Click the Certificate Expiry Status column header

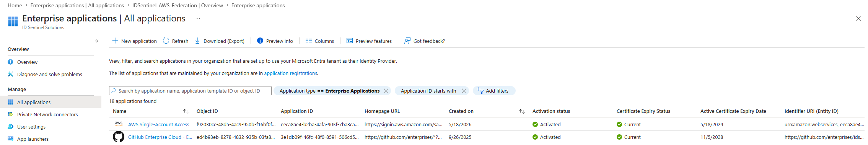[x=643, y=111]
